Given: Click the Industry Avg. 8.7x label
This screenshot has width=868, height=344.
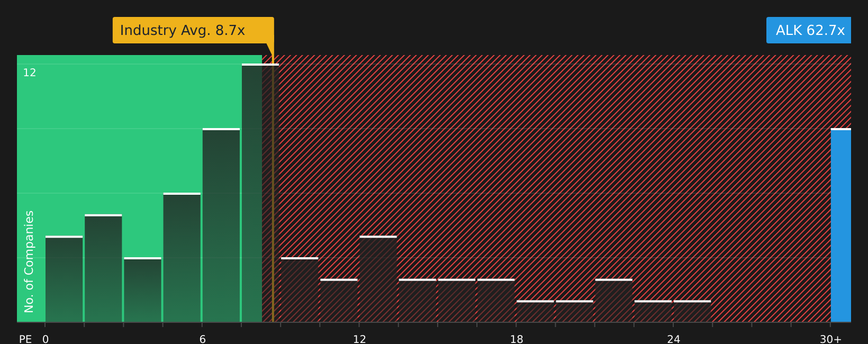Looking at the screenshot, I should (x=193, y=30).
